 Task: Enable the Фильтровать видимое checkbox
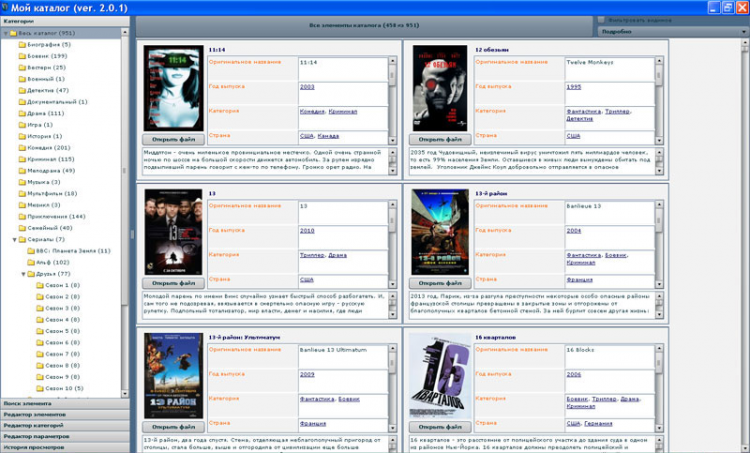tap(601, 20)
